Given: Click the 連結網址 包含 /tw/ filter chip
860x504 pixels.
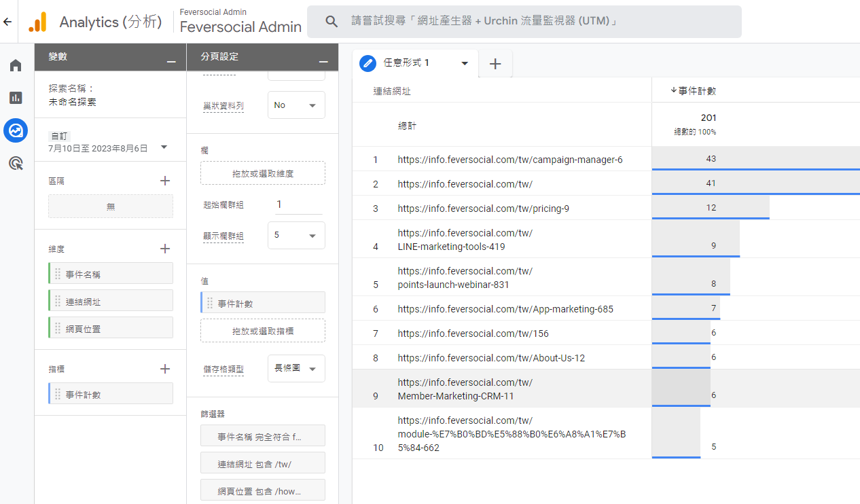Looking at the screenshot, I should pos(262,464).
